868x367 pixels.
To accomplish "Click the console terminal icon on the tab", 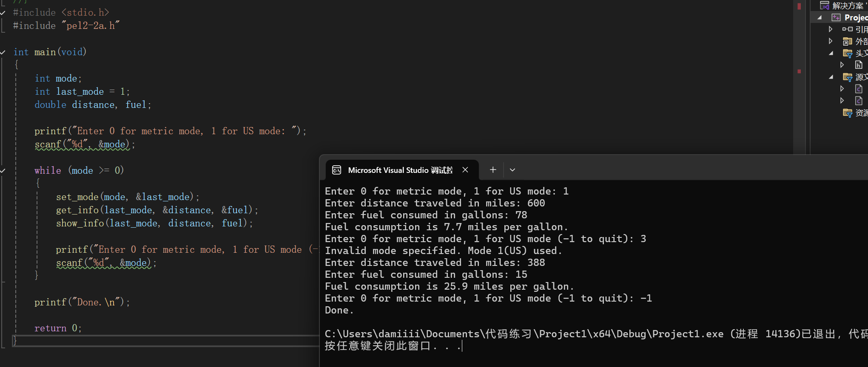I will [x=336, y=170].
